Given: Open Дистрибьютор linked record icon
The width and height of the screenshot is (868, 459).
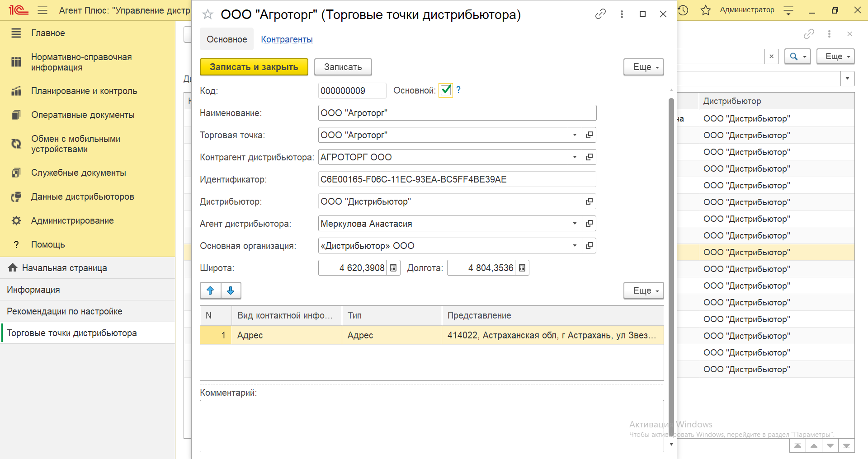Looking at the screenshot, I should [589, 201].
